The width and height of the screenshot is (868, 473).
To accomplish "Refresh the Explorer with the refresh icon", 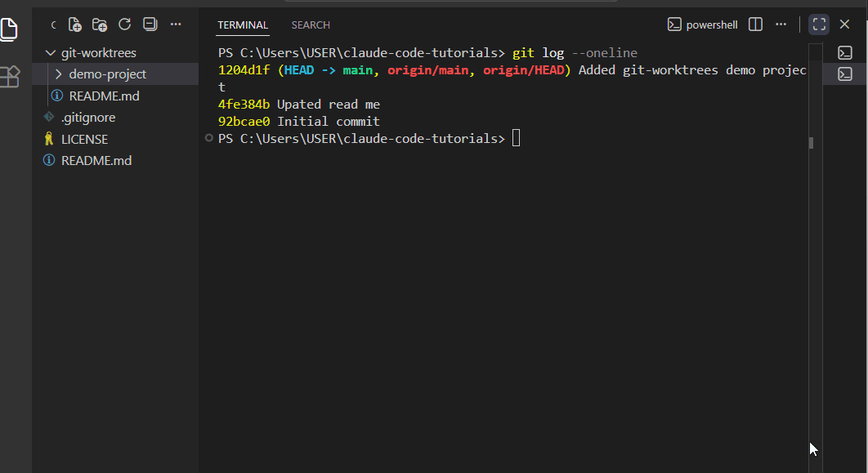I will pyautogui.click(x=124, y=25).
